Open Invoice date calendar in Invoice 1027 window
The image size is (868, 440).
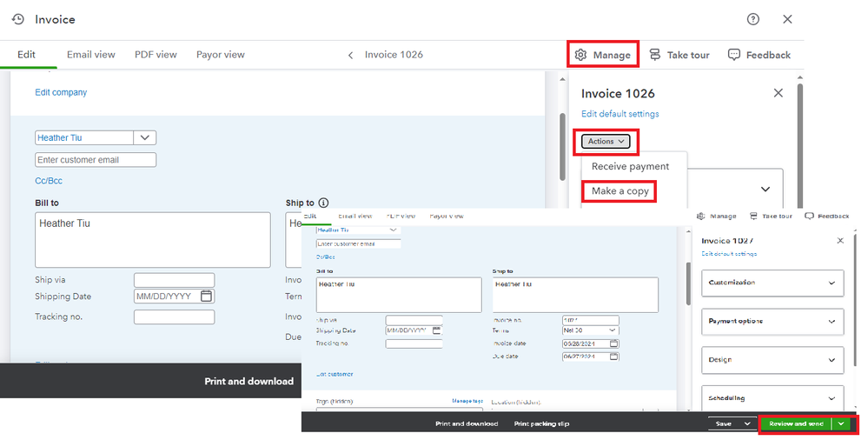pos(614,343)
